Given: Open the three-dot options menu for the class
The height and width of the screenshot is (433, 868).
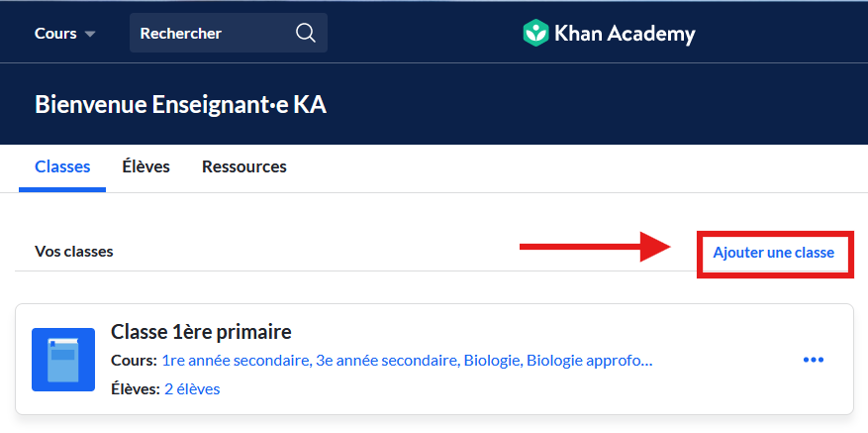Looking at the screenshot, I should point(814,361).
